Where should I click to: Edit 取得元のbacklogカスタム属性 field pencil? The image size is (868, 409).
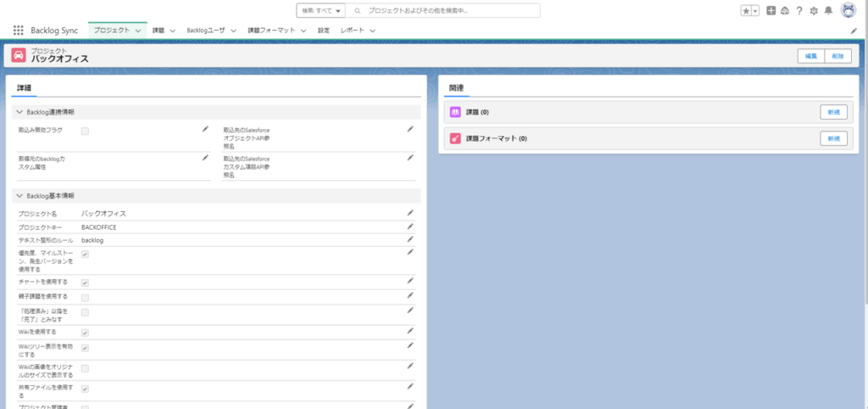205,157
